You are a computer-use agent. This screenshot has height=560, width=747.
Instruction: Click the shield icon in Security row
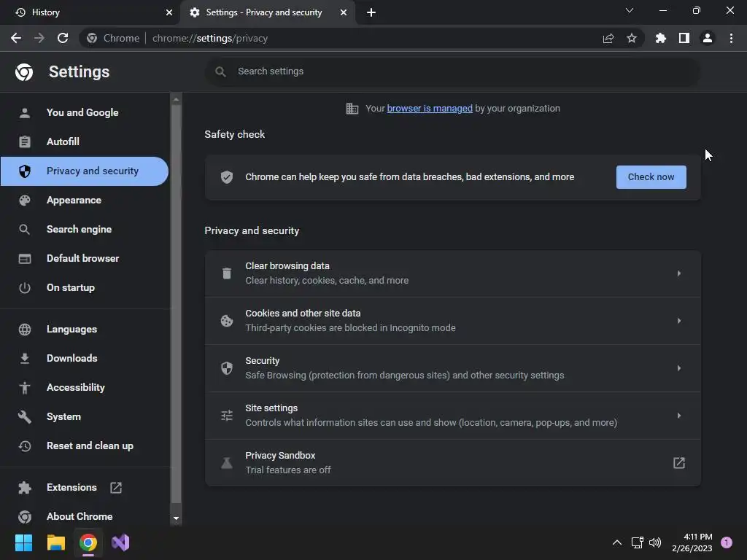227,368
